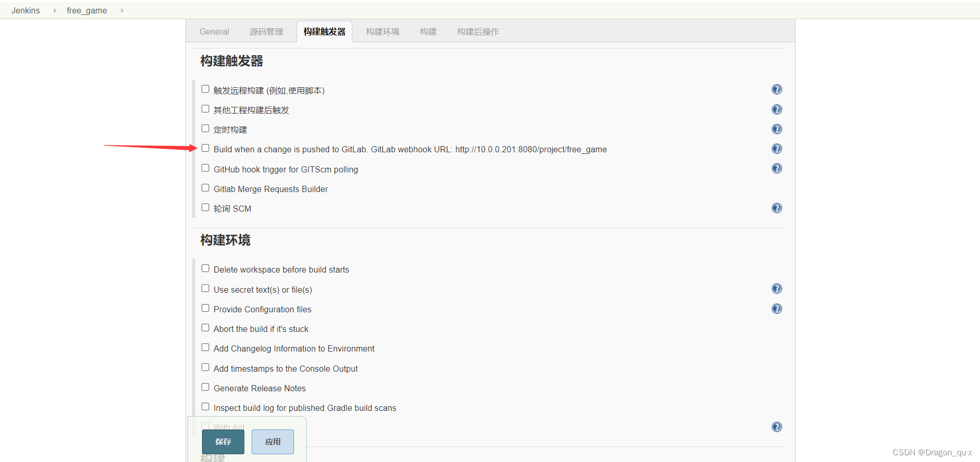Open help for Provide Configuration files
The height and width of the screenshot is (462, 980).
[776, 309]
